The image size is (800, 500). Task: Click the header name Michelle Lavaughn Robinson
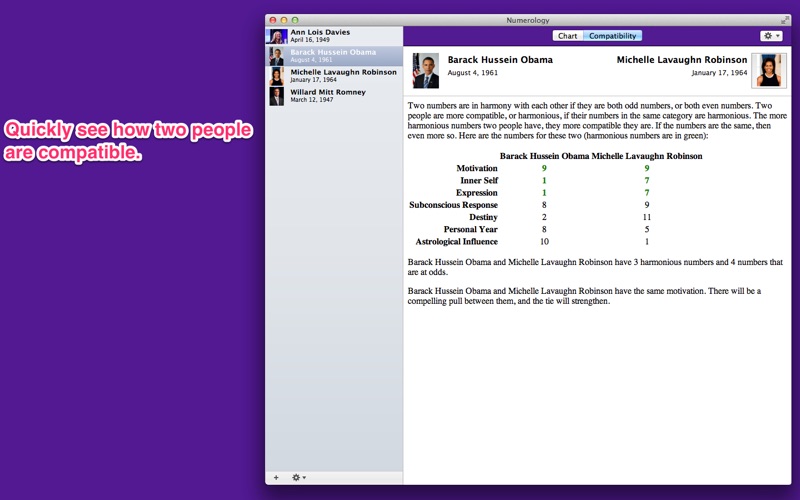[x=682, y=60]
